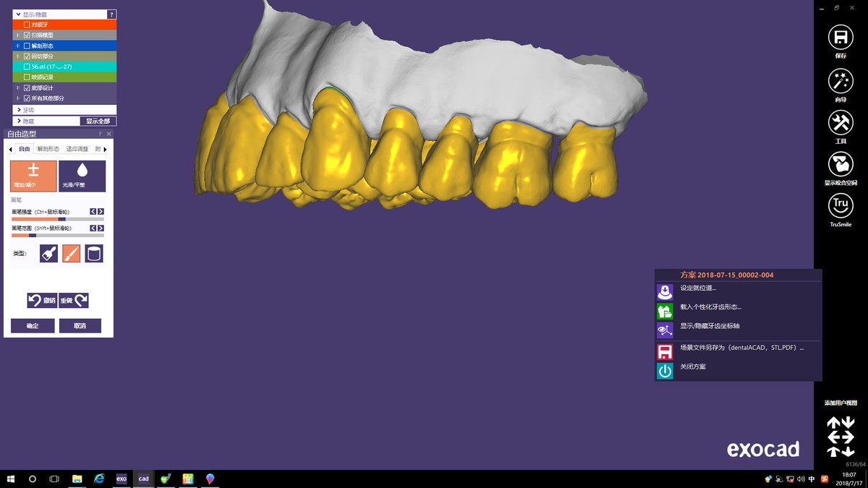Viewport: 868px width, 488px height.
Task: Collapse the 显示/隐藏 panel header
Action: pyautogui.click(x=60, y=14)
